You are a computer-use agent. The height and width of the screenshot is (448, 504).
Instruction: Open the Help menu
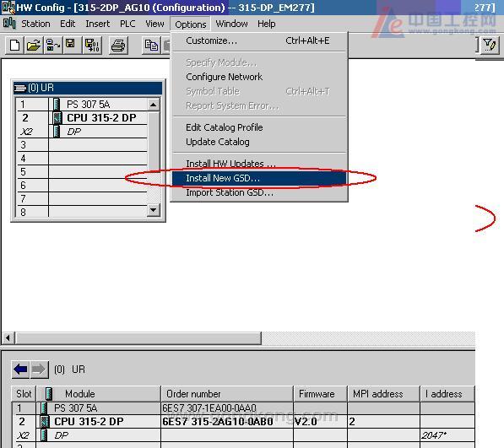[x=267, y=24]
